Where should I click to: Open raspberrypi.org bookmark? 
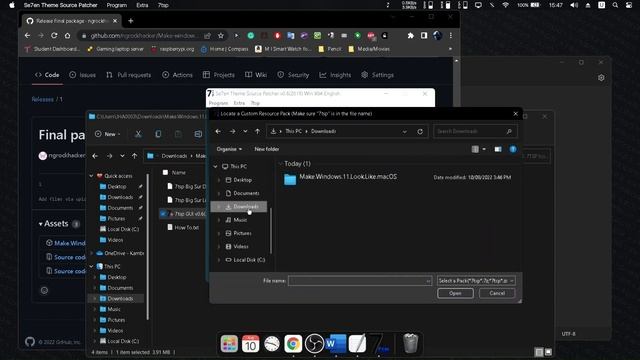[173, 49]
